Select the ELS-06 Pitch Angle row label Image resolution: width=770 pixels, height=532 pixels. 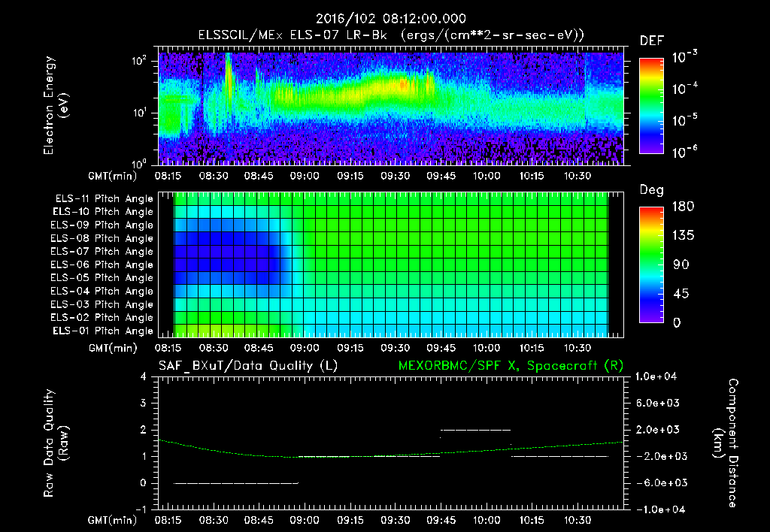(x=102, y=264)
